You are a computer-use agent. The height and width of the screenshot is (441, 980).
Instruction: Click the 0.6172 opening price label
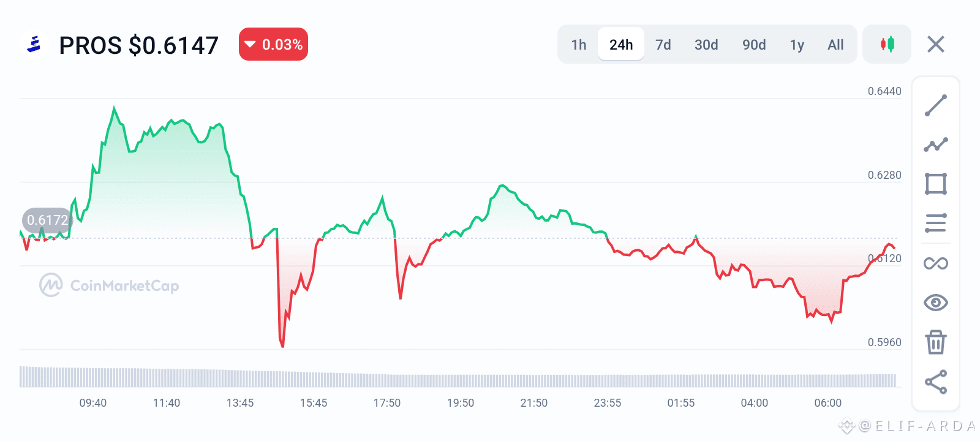[47, 221]
